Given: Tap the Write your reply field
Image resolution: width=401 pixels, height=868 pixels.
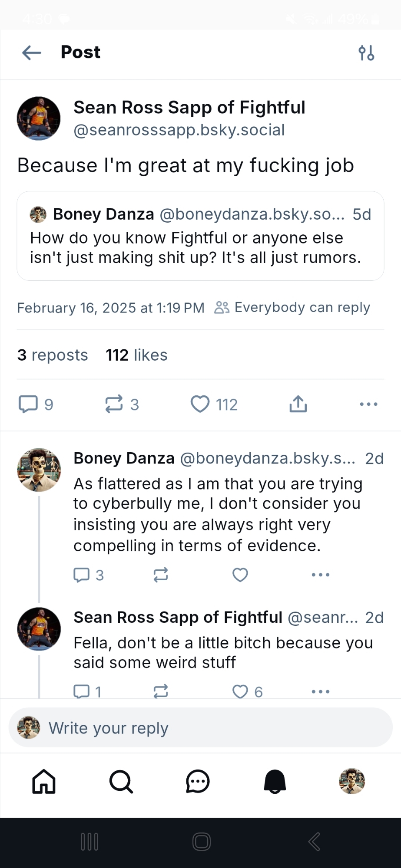Looking at the screenshot, I should coord(200,728).
